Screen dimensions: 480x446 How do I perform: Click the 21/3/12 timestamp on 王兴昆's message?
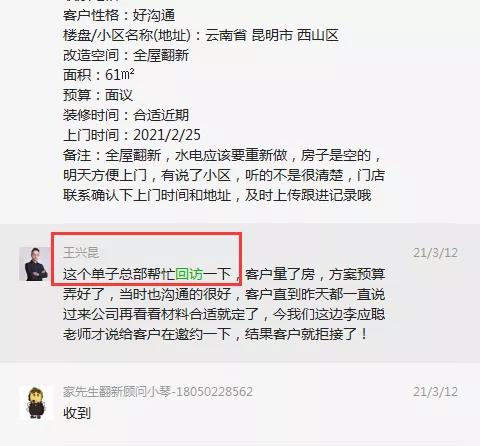pyautogui.click(x=435, y=253)
